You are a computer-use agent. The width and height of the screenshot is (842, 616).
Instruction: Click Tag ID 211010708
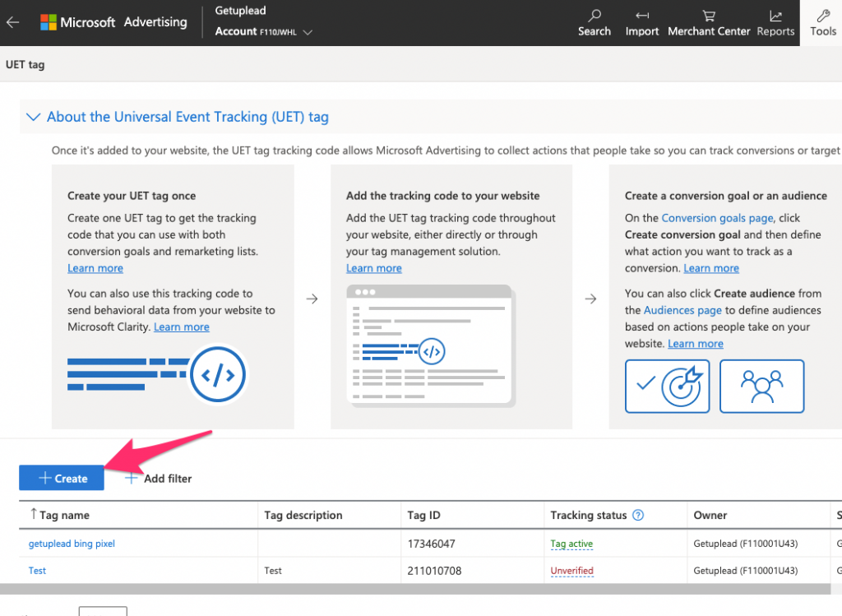(x=434, y=570)
